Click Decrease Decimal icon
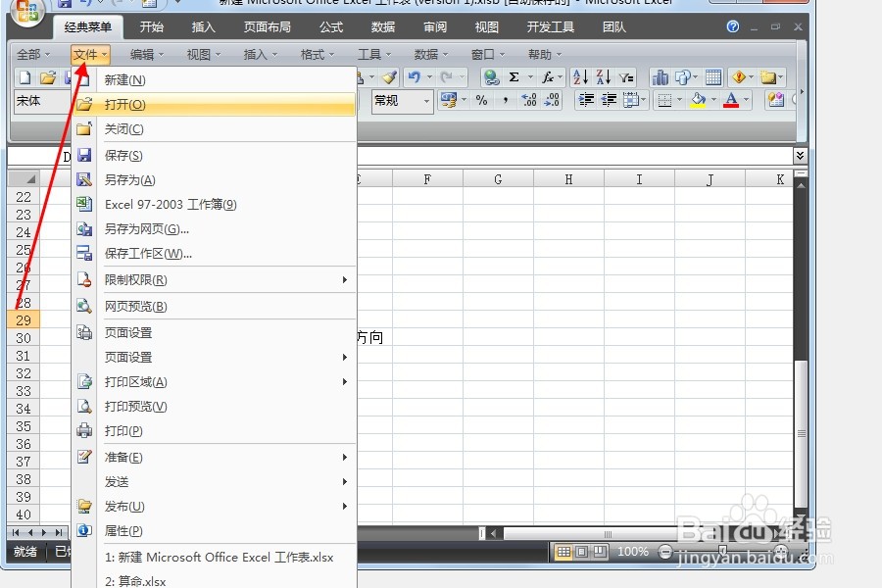The image size is (882, 588). point(552,100)
